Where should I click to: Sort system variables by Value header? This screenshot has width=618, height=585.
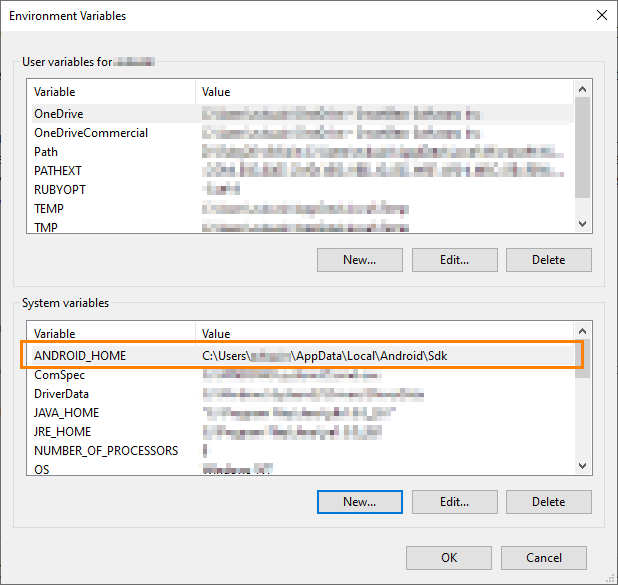pos(384,334)
